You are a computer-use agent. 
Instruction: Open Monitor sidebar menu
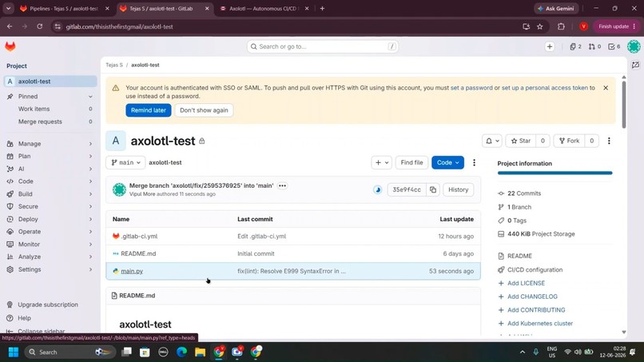point(50,244)
